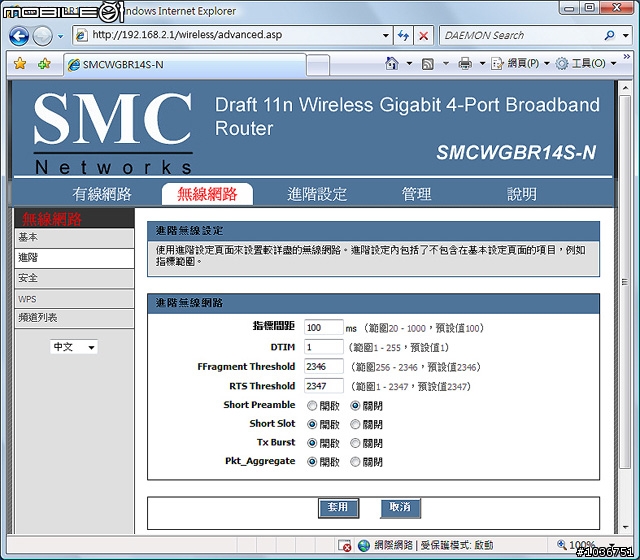The width and height of the screenshot is (640, 560).
Task: Click the Add to Favorites icon
Action: 44,64
